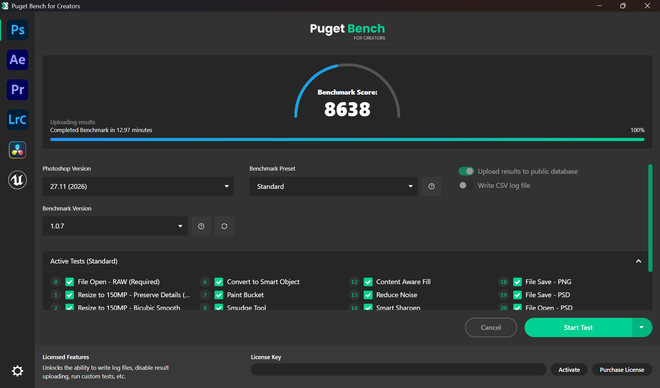Enable the Write CSV log file toggle
The height and width of the screenshot is (388, 660).
click(x=466, y=186)
